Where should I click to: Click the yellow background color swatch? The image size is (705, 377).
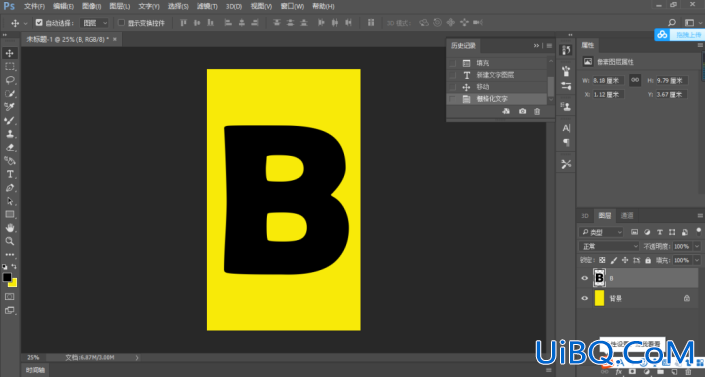(x=14, y=284)
